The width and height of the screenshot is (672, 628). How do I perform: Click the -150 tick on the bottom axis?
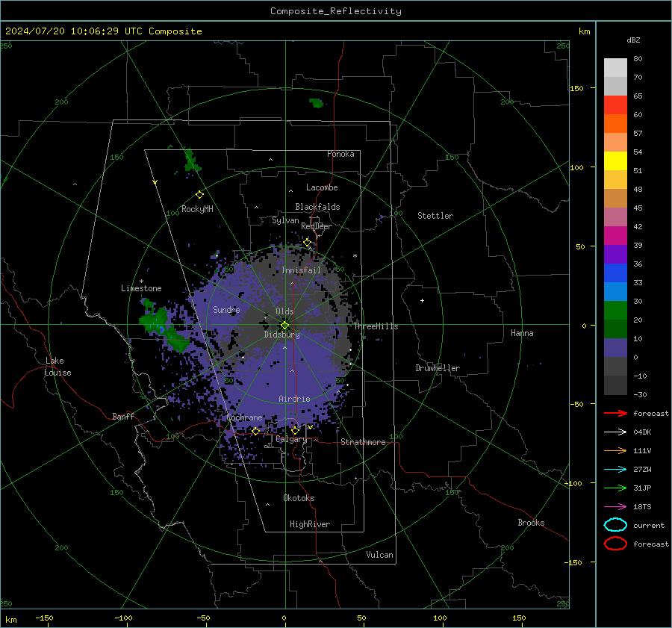pos(44,618)
